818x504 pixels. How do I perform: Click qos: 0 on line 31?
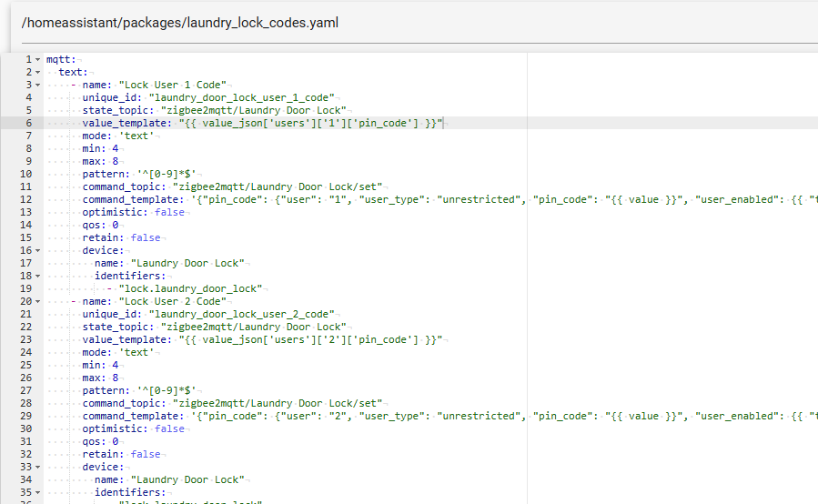coord(100,441)
